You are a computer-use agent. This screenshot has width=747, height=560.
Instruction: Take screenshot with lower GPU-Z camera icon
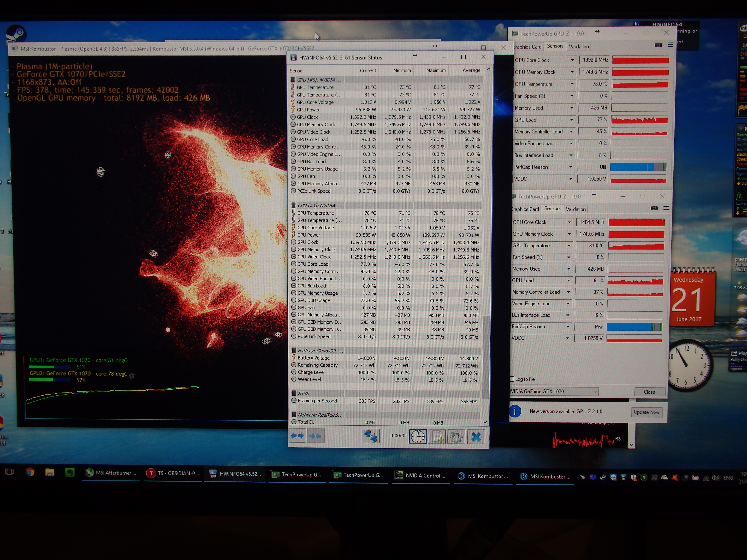(654, 208)
